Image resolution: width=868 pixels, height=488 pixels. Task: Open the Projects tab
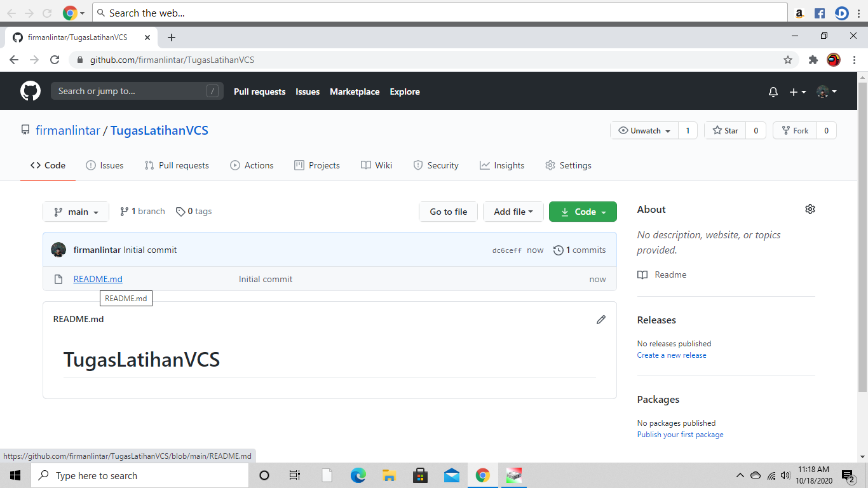coord(317,165)
